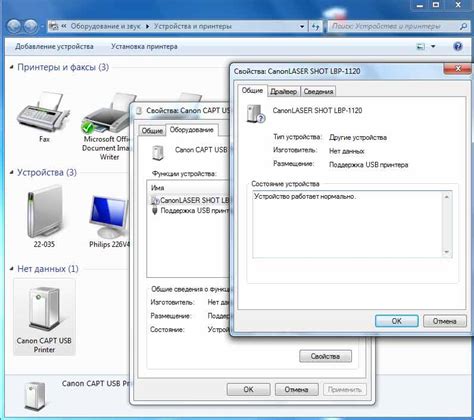This screenshot has height=420, width=474.
Task: Click OK in LBP-1120 properties dialog
Action: point(397,321)
